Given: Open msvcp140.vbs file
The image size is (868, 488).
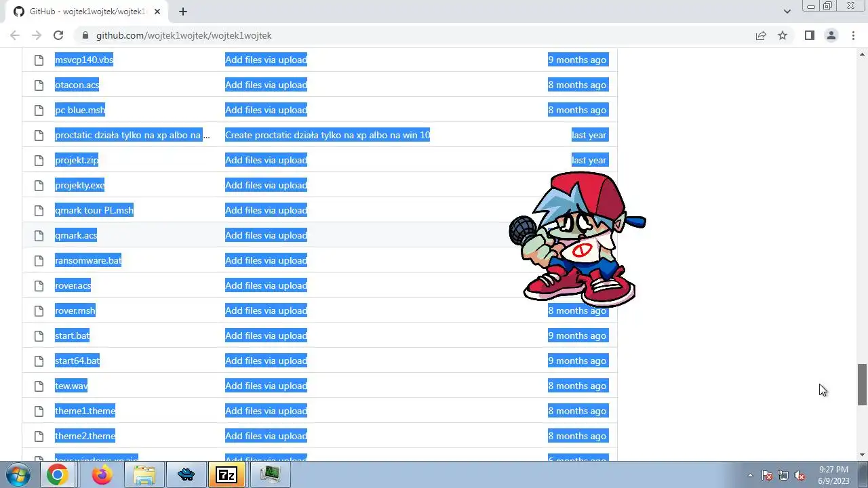Looking at the screenshot, I should [84, 60].
